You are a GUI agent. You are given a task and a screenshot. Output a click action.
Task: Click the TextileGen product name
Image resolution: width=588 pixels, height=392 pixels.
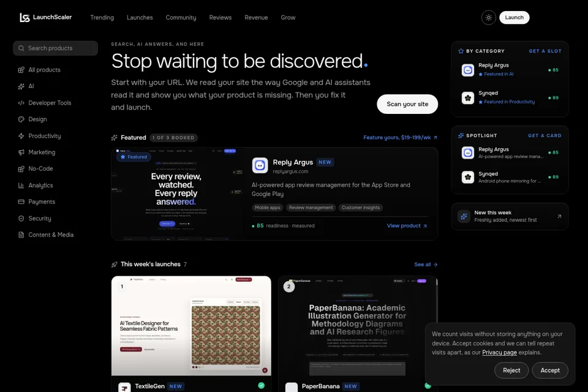pos(149,386)
